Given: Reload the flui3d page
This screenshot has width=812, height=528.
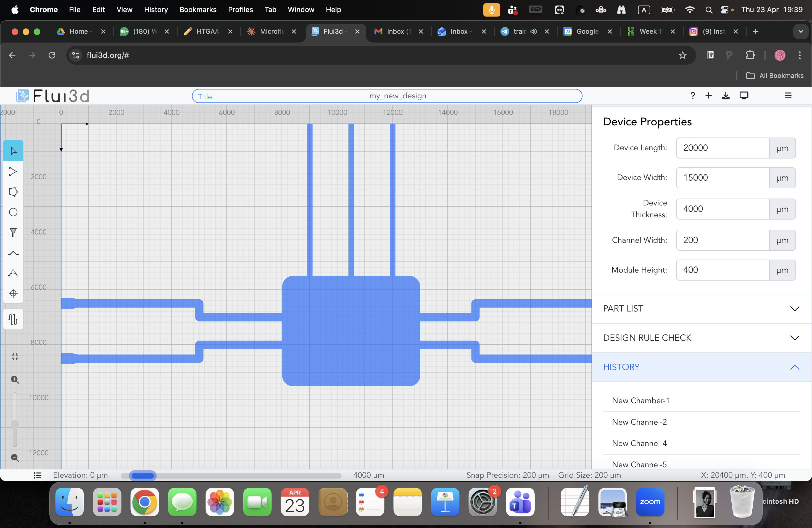Looking at the screenshot, I should 52,55.
